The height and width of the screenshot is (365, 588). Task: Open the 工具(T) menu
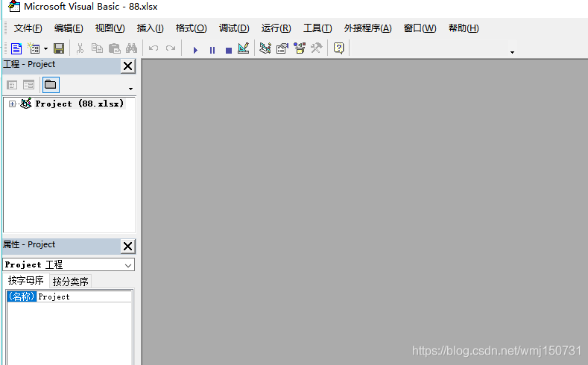click(x=317, y=28)
